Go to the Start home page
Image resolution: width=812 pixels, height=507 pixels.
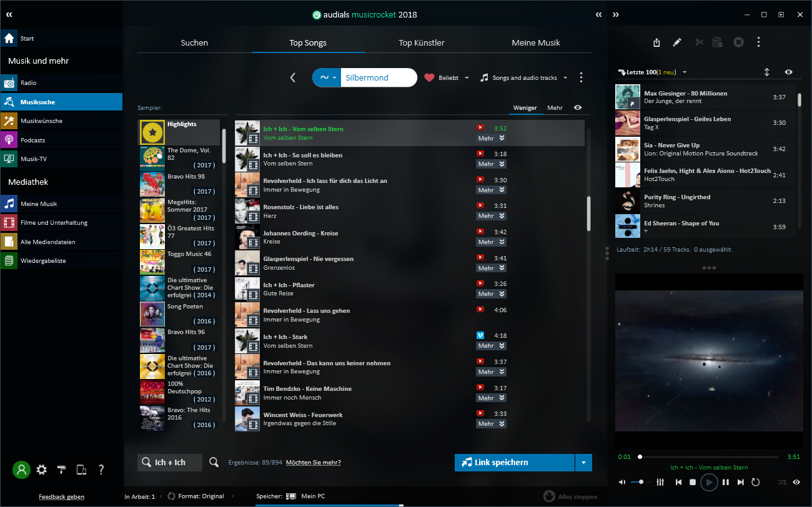pyautogui.click(x=61, y=38)
